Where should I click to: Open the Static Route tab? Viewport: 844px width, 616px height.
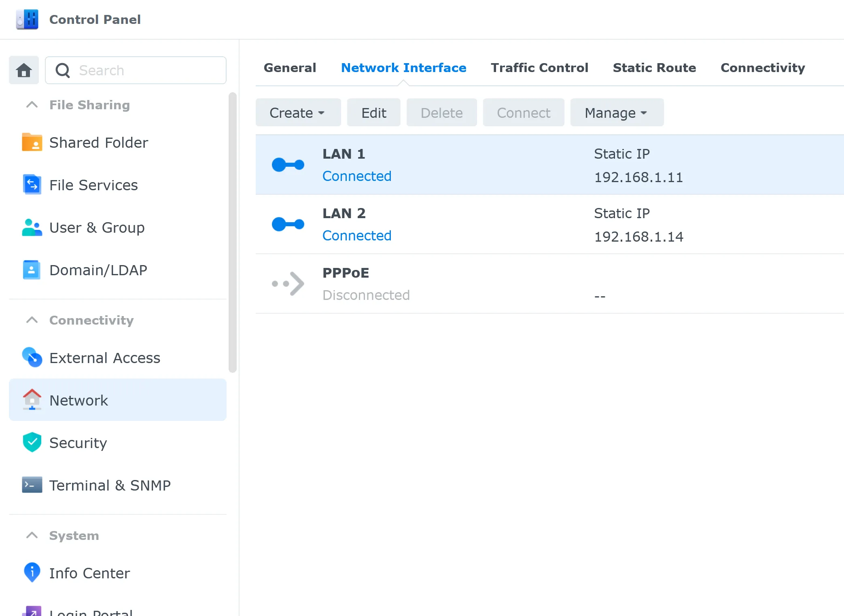pos(654,68)
